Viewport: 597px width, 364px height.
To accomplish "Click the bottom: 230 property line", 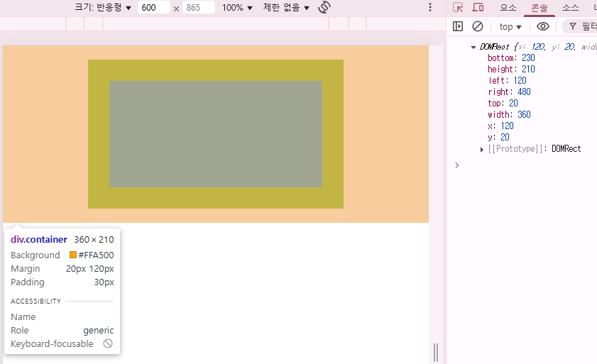I will tap(511, 58).
